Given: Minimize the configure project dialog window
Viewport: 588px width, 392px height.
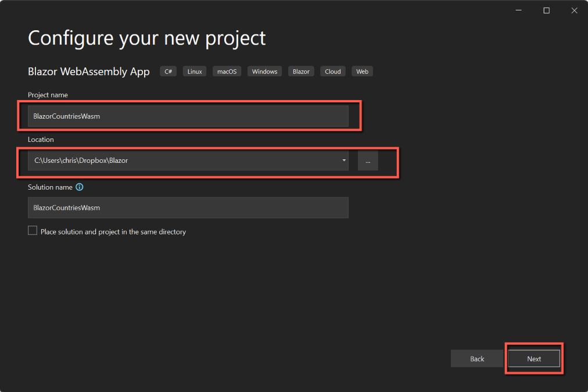Looking at the screenshot, I should 519,10.
